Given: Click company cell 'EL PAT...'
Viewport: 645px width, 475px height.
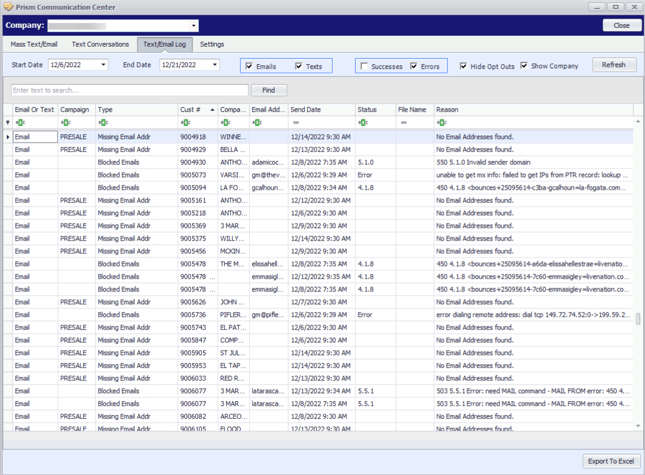Looking at the screenshot, I should click(x=233, y=328).
